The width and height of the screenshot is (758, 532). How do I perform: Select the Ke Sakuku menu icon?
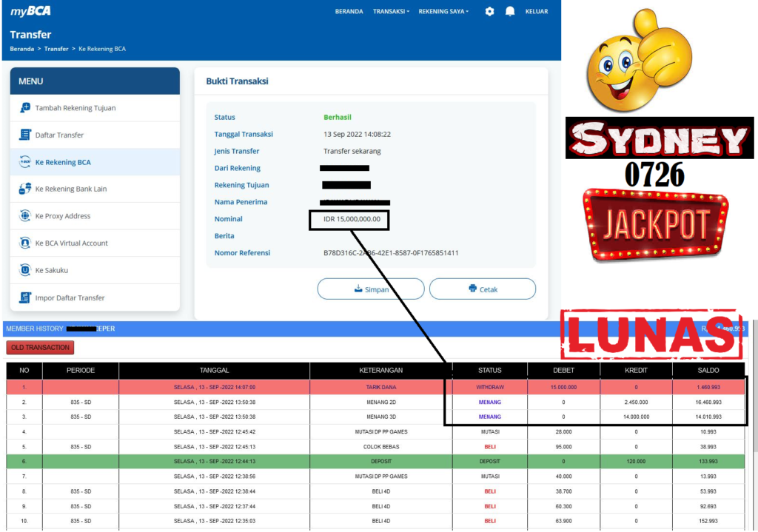(x=24, y=270)
